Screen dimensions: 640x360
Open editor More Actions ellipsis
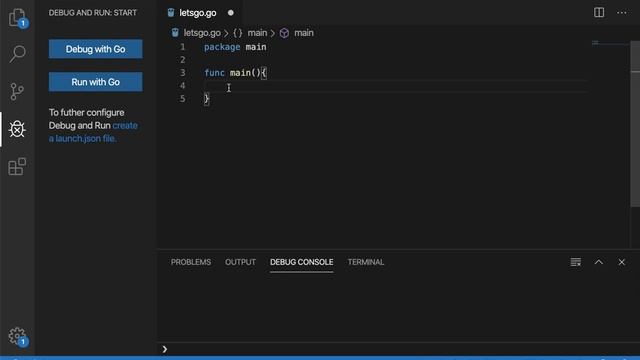(x=622, y=13)
